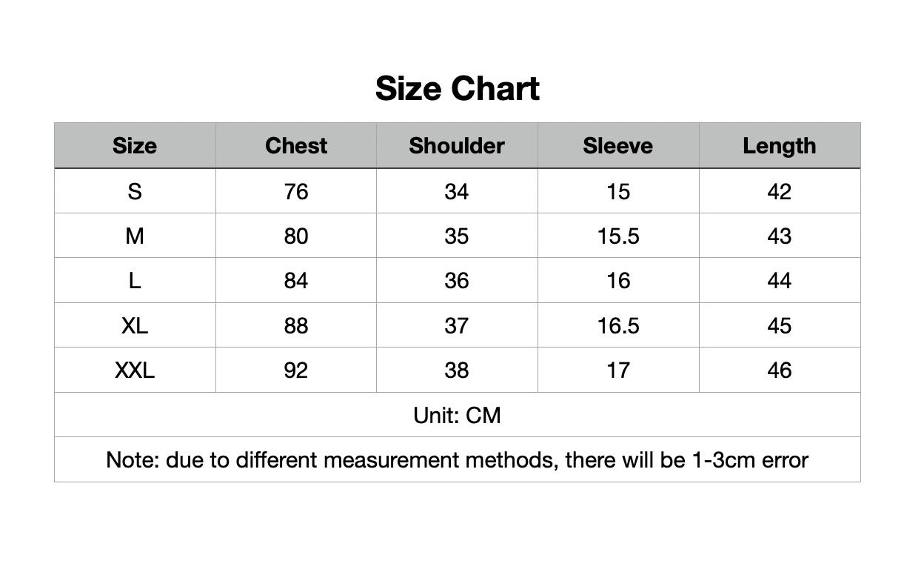Select length value 42 for size S
The width and height of the screenshot is (924, 575).
click(779, 192)
